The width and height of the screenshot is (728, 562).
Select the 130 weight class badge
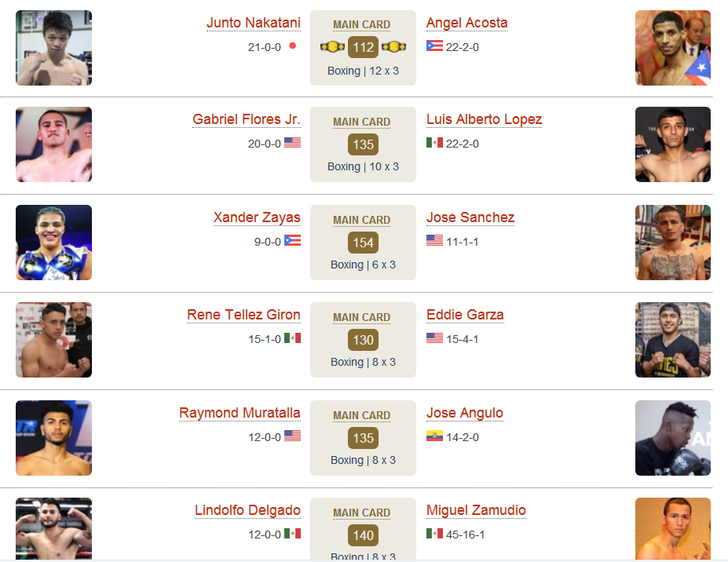tap(363, 340)
